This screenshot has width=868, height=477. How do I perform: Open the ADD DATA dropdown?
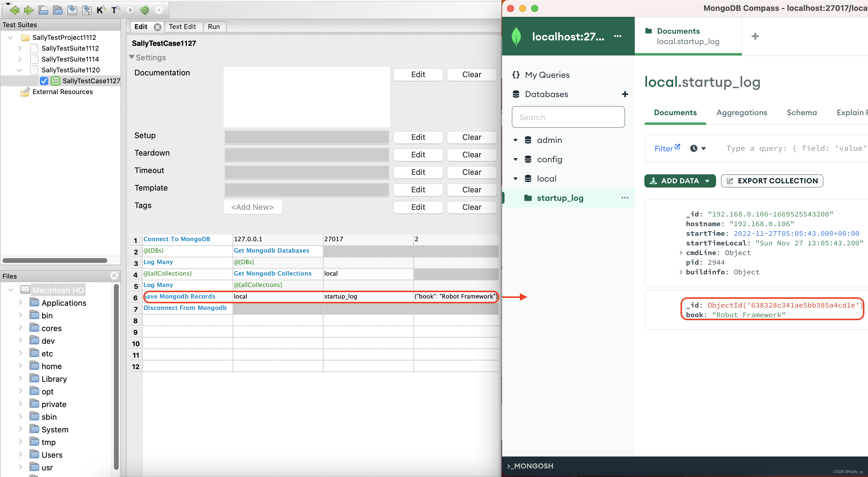tap(680, 181)
